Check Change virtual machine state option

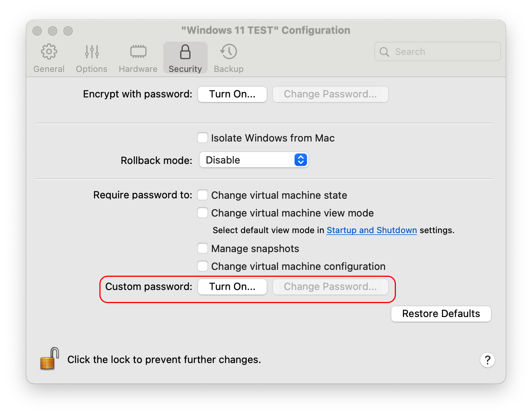click(x=203, y=195)
